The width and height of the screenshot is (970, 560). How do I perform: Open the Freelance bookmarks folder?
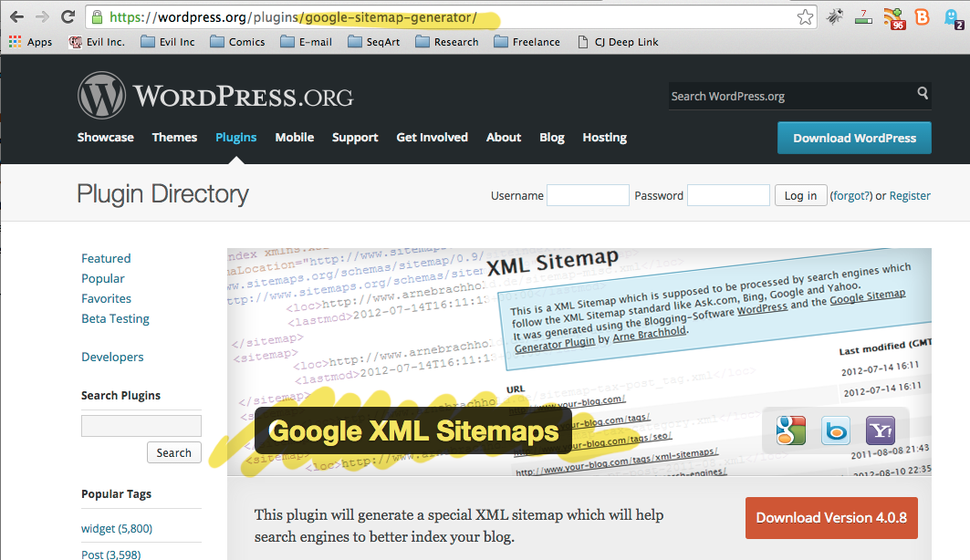pyautogui.click(x=527, y=42)
